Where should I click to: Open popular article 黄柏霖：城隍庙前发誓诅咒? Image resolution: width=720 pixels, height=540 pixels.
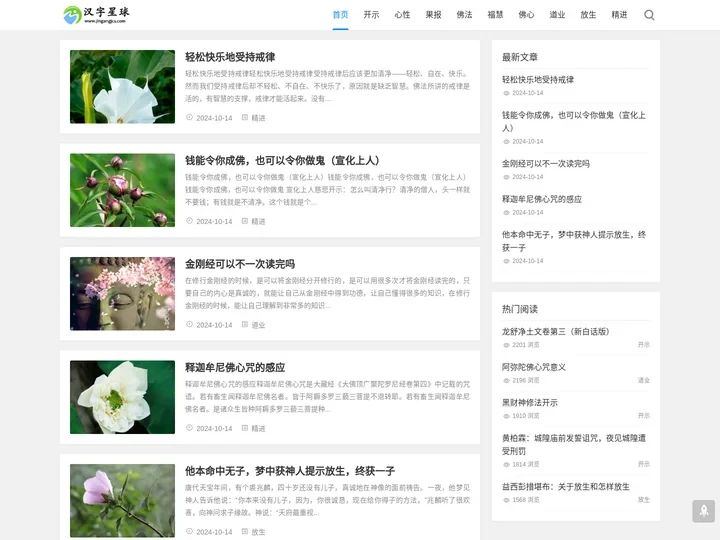[574, 444]
